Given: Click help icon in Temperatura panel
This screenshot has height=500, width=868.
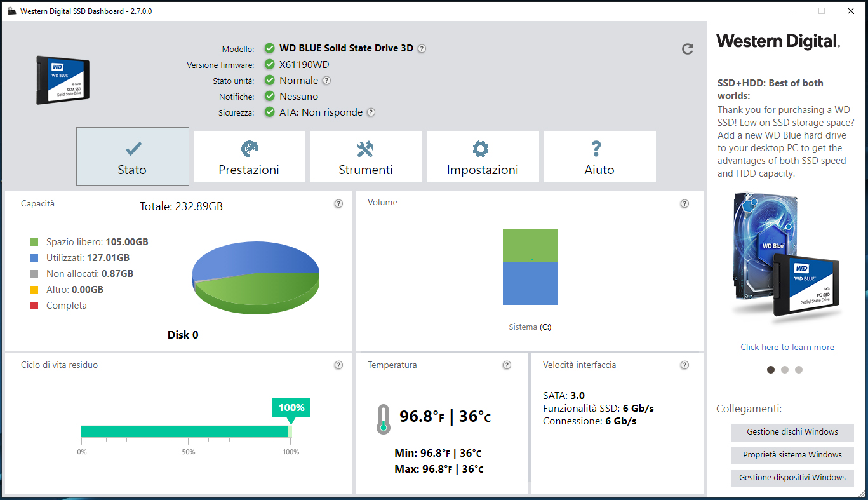Looking at the screenshot, I should click(507, 365).
